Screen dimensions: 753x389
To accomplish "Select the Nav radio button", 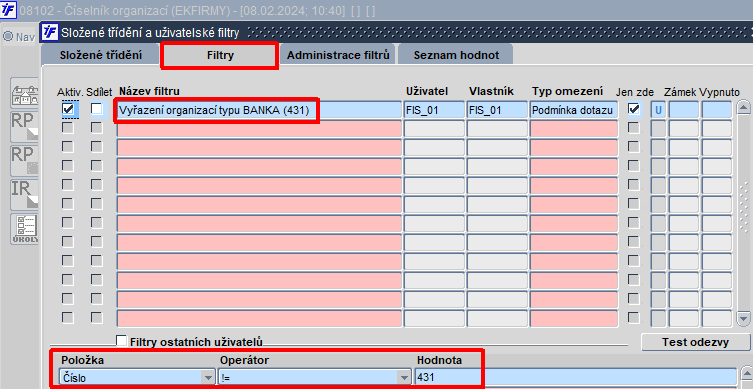I will pyautogui.click(x=8, y=36).
